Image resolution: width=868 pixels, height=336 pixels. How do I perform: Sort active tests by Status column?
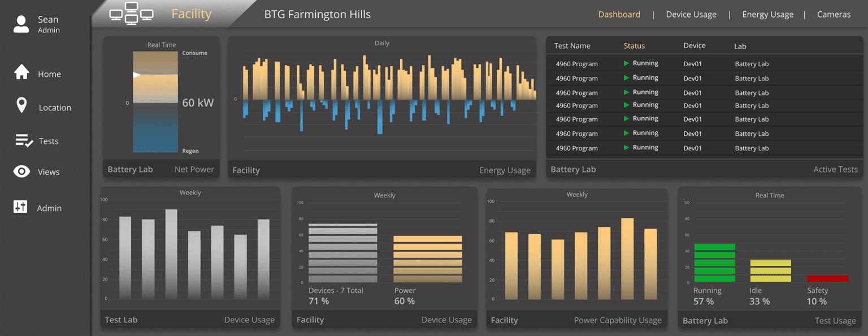633,46
